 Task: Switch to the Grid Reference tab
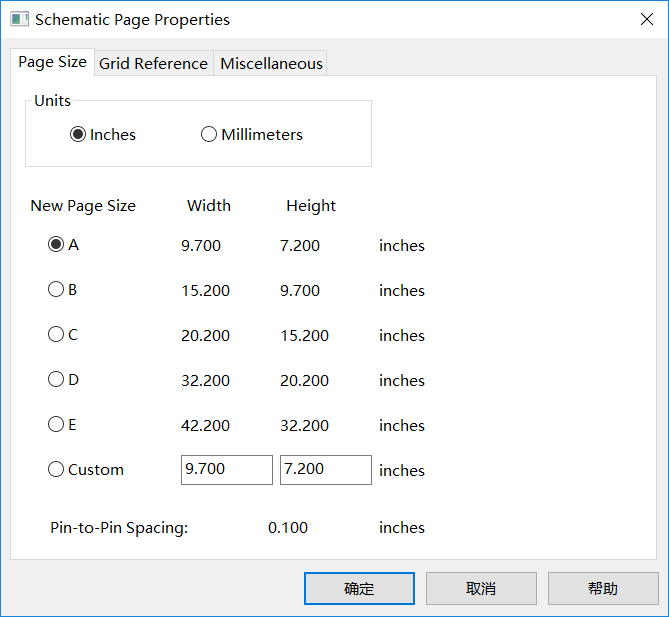[x=153, y=63]
